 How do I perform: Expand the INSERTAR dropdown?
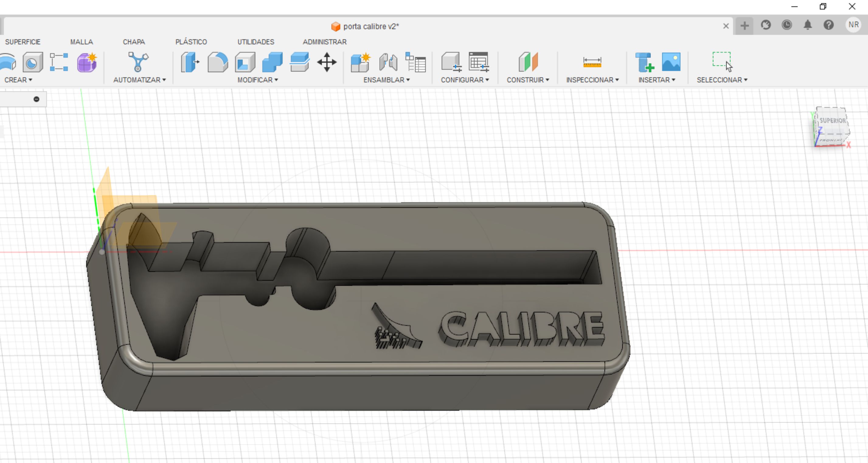[x=657, y=80]
